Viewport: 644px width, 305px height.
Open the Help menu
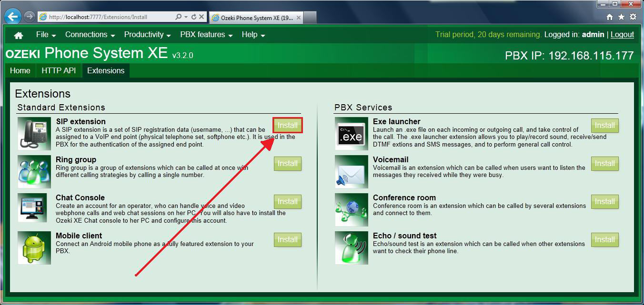point(253,35)
